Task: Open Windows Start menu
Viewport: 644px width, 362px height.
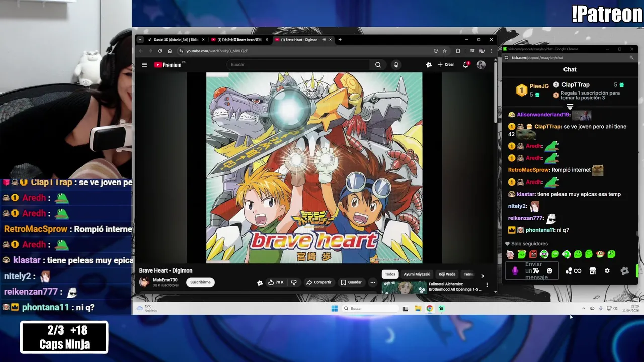Action: (x=334, y=309)
